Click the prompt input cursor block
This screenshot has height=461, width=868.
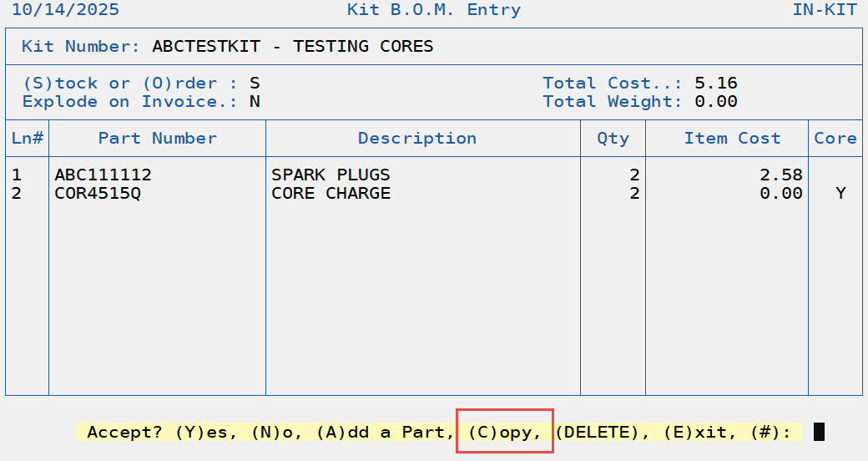[819, 432]
